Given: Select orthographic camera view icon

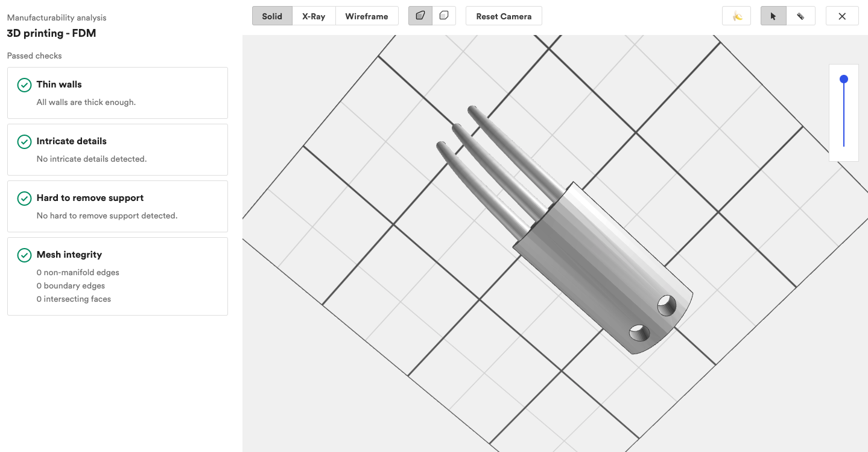Looking at the screenshot, I should pyautogui.click(x=444, y=16).
